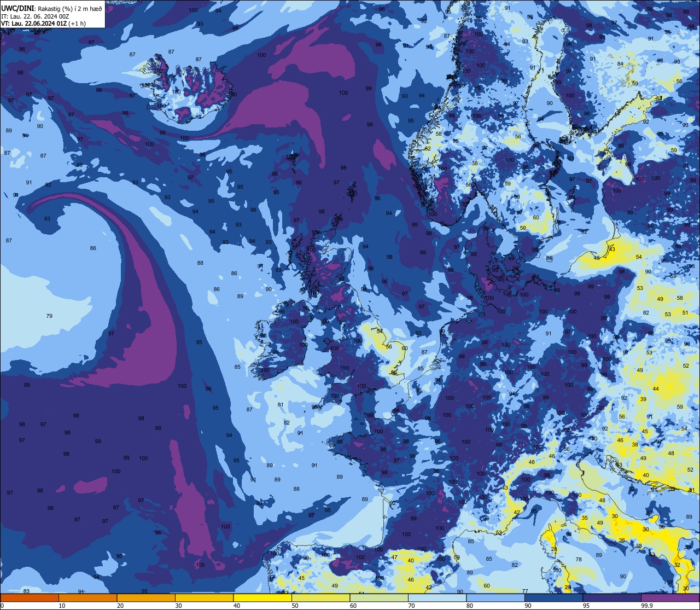The image size is (700, 610).
Task: Click the 40–50 bright yellow legend swatch
Action: [x=262, y=597]
